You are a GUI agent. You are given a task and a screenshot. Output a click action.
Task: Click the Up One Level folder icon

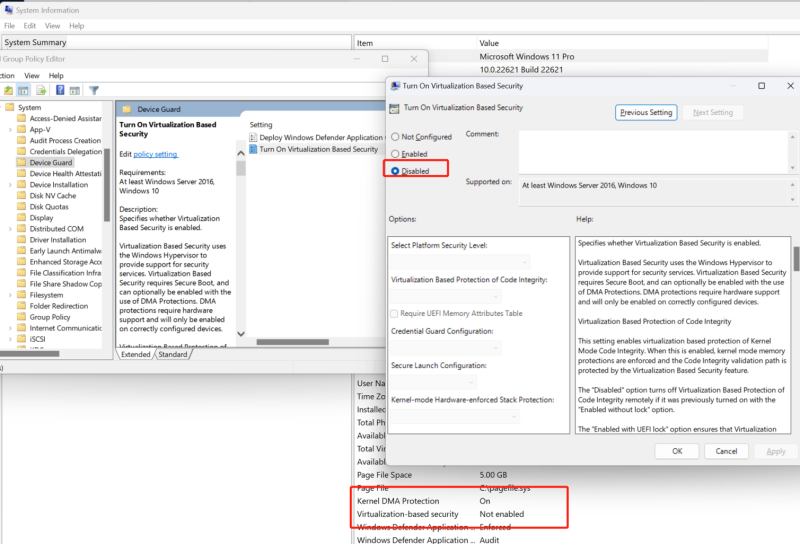coord(7,91)
